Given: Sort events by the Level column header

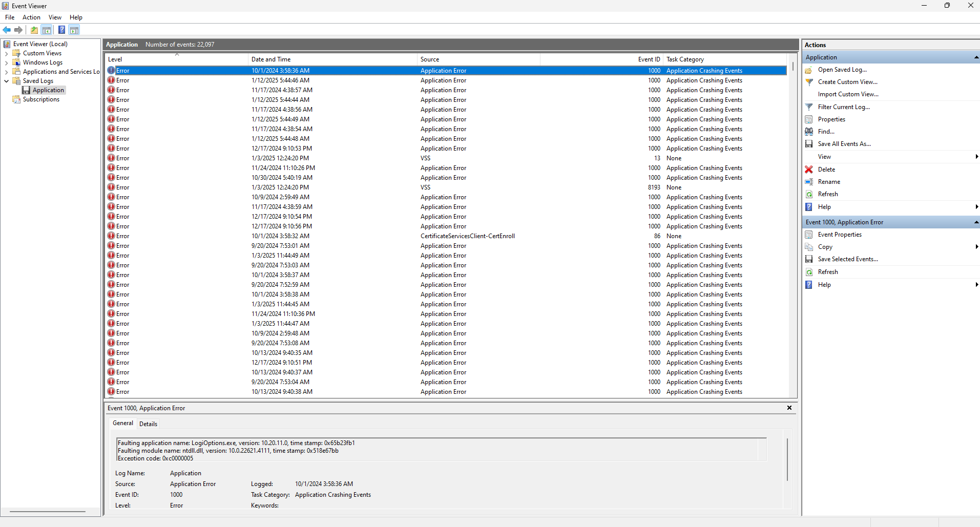Looking at the screenshot, I should coord(177,59).
